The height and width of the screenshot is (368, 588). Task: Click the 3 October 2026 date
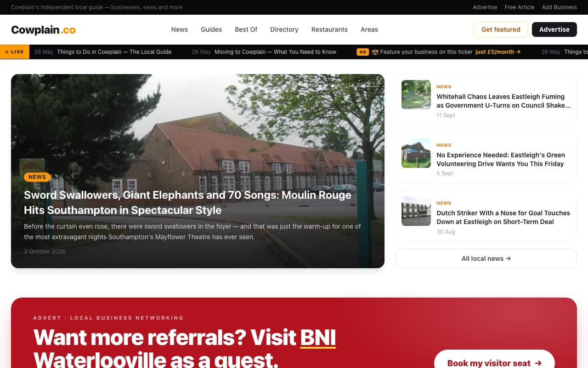[45, 251]
